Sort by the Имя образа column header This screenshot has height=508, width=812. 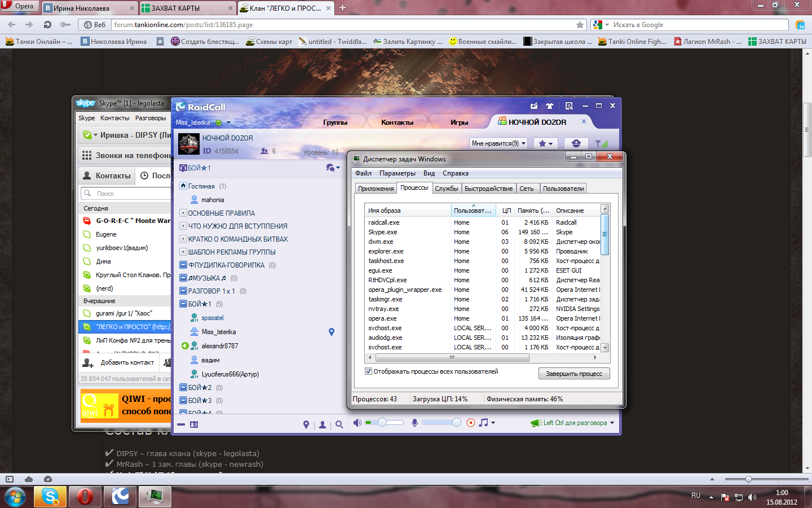[408, 211]
